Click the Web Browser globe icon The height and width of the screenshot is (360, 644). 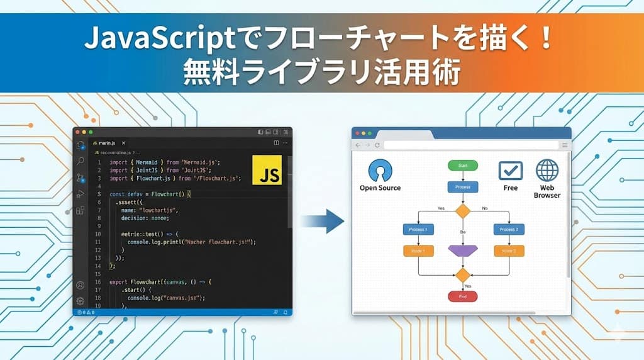[547, 171]
